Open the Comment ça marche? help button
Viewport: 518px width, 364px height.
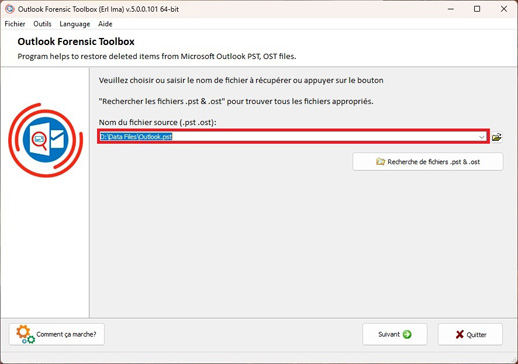pyautogui.click(x=57, y=334)
